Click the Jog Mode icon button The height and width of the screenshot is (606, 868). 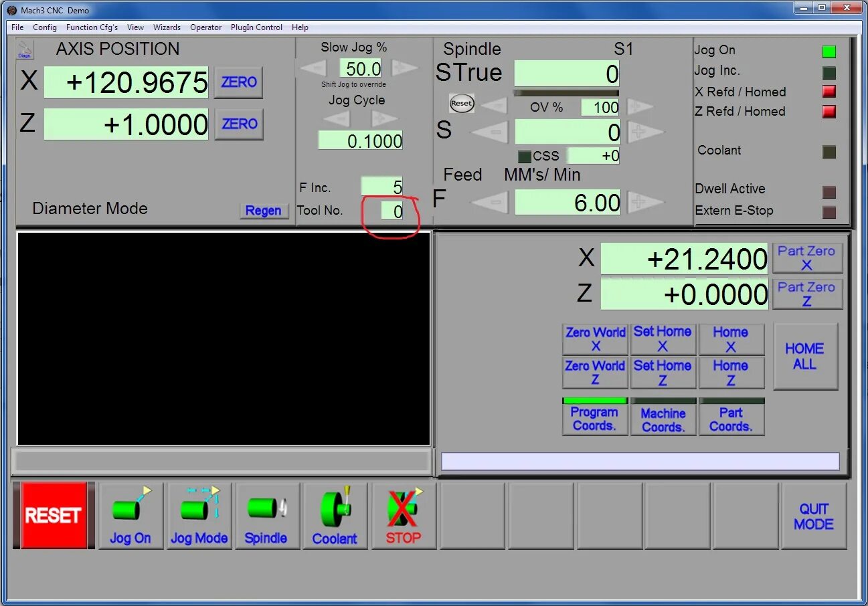[x=199, y=516]
